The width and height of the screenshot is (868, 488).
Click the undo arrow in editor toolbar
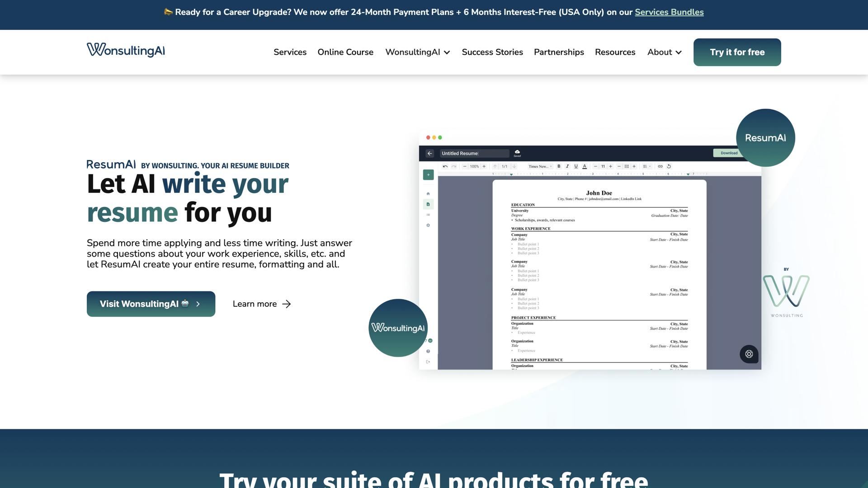coord(445,166)
